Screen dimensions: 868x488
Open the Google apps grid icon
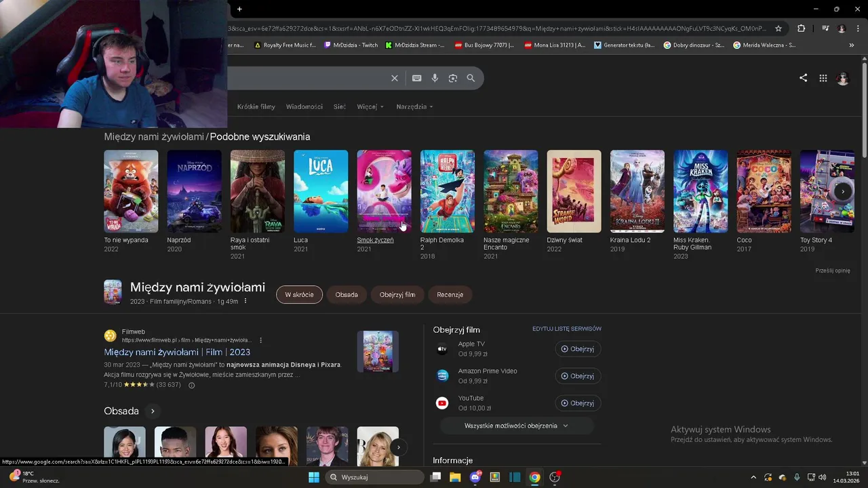(x=823, y=78)
